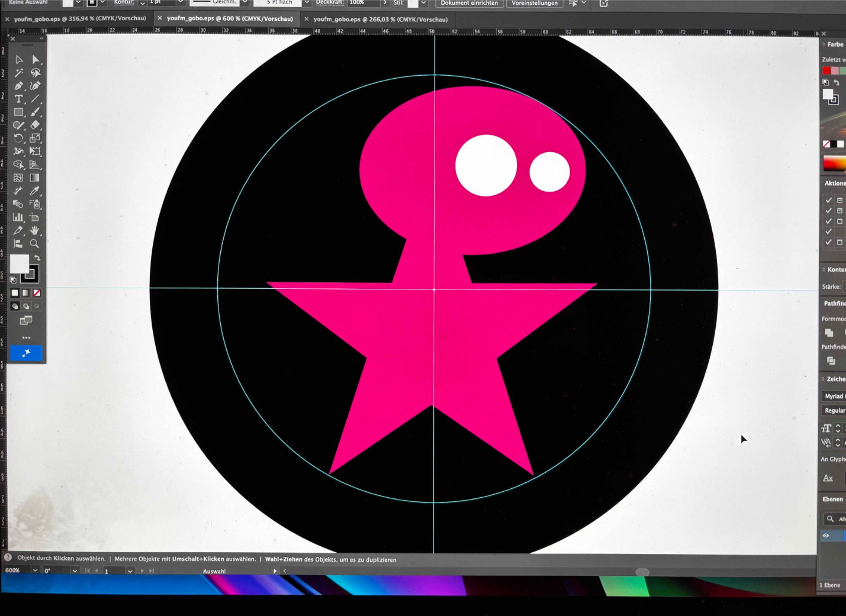Expand the Deckkraft opacity arrow
This screenshot has width=846, height=616.
[385, 3]
